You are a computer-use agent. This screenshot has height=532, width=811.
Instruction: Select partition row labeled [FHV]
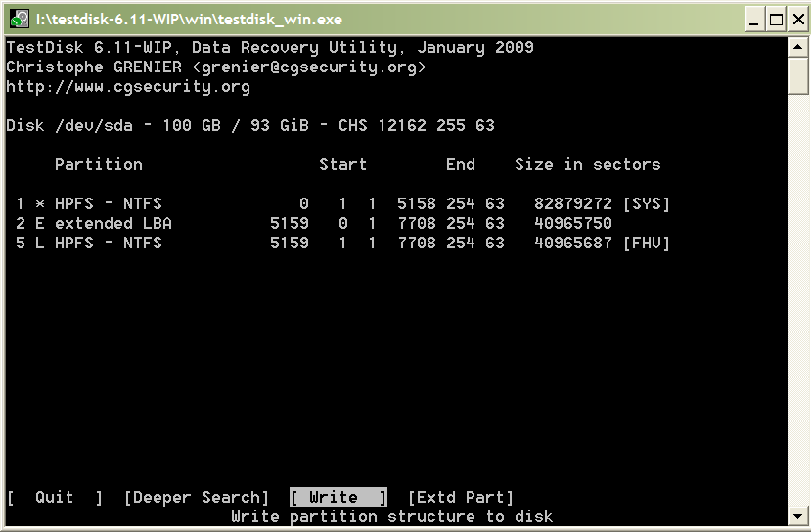[343, 243]
